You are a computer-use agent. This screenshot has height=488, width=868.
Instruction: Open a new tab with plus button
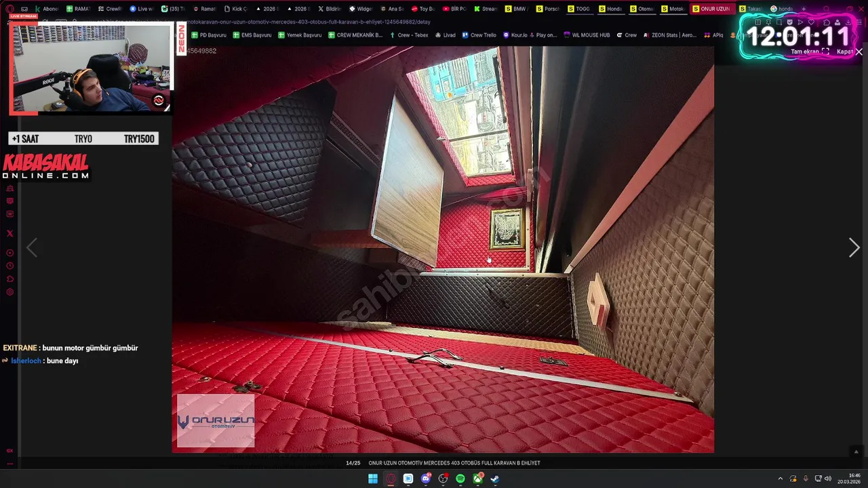click(804, 9)
